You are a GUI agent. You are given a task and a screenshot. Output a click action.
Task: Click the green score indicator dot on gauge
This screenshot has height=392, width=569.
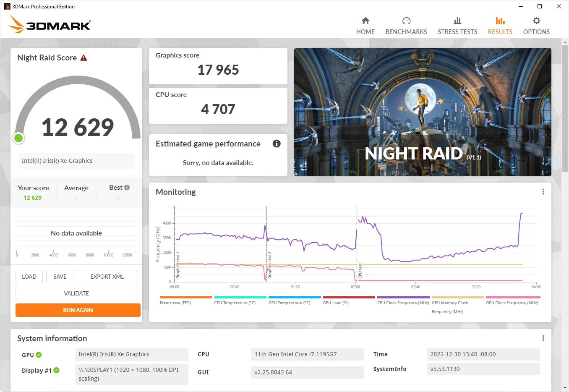coord(18,138)
